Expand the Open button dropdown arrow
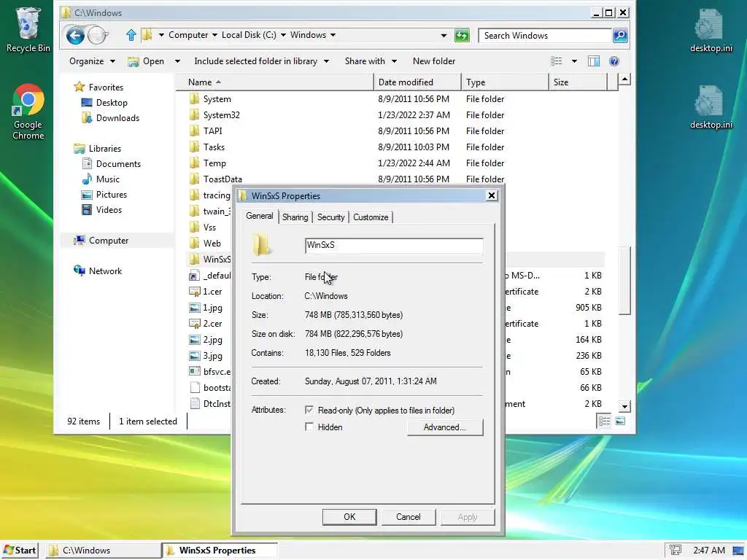747x560 pixels. click(x=177, y=61)
